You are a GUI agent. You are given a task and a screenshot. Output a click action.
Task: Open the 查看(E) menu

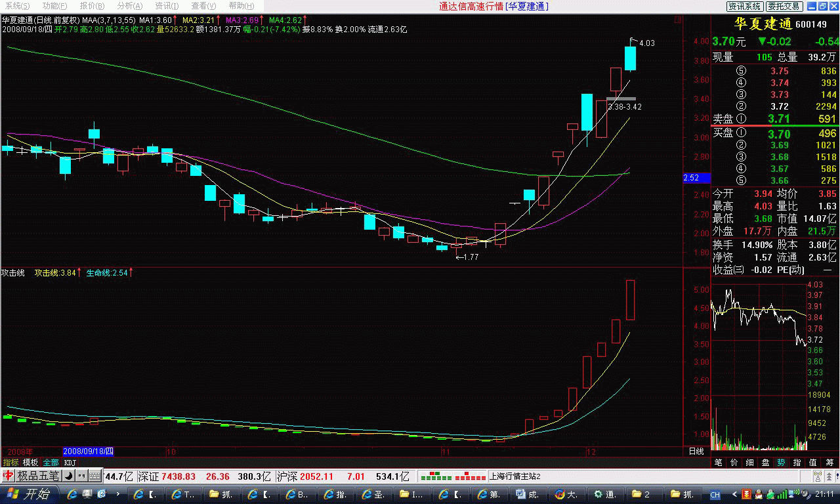coord(203,6)
